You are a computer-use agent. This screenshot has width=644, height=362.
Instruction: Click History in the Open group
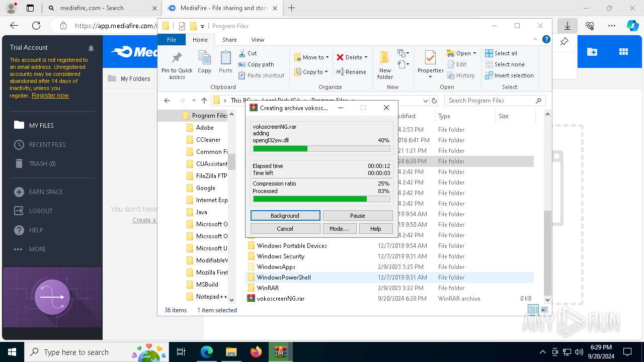[460, 75]
